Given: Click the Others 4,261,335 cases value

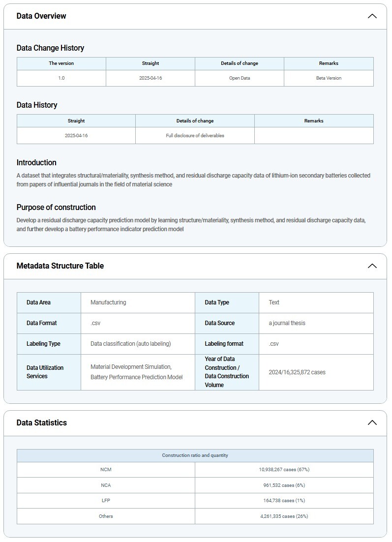Looking at the screenshot, I should tap(284, 516).
